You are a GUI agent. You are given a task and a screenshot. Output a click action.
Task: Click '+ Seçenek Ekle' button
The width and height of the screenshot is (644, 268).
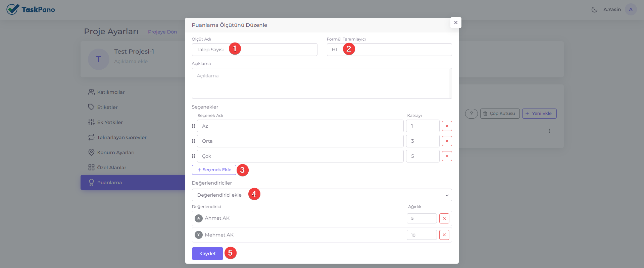214,170
